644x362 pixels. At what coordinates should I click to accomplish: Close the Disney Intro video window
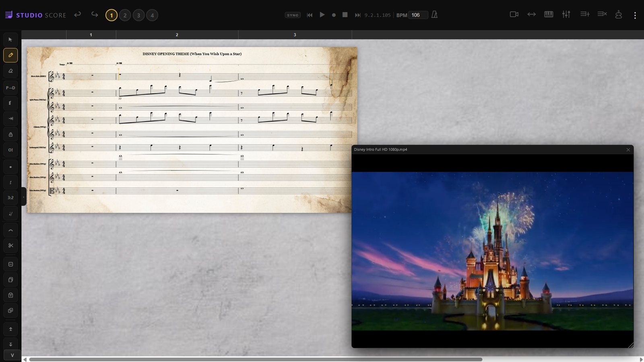click(x=628, y=150)
